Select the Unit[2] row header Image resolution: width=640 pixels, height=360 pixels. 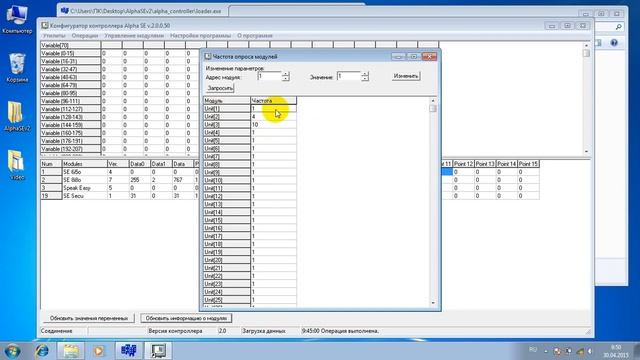point(227,117)
